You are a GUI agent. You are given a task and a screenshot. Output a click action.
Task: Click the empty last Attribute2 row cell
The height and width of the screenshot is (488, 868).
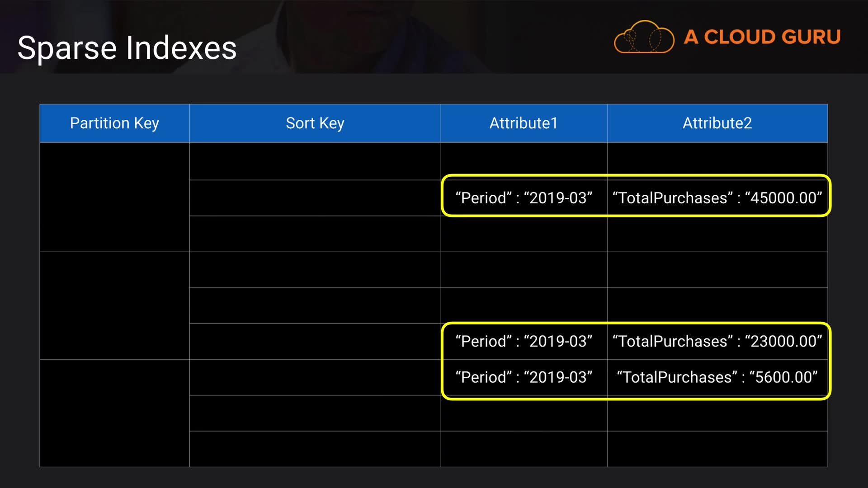coord(717,449)
